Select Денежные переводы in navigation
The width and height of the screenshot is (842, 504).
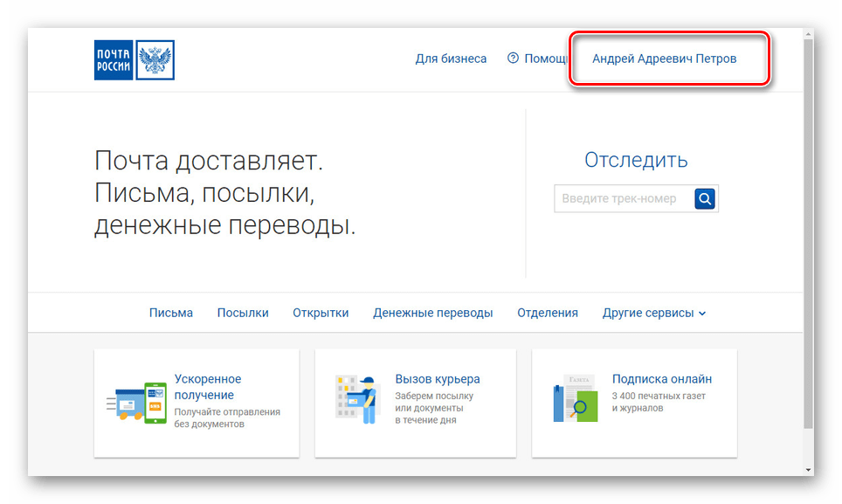pyautogui.click(x=433, y=312)
